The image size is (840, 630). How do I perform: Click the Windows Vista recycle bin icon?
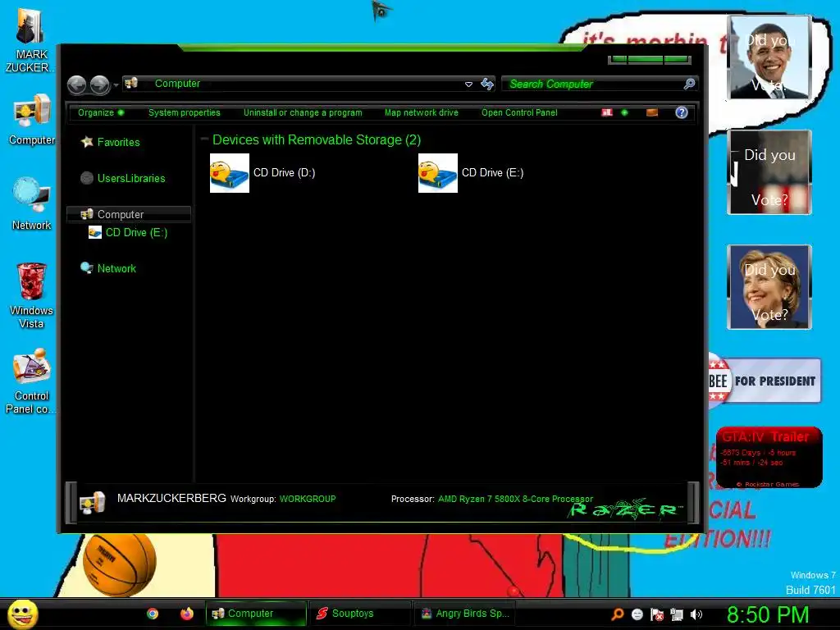[x=31, y=295]
